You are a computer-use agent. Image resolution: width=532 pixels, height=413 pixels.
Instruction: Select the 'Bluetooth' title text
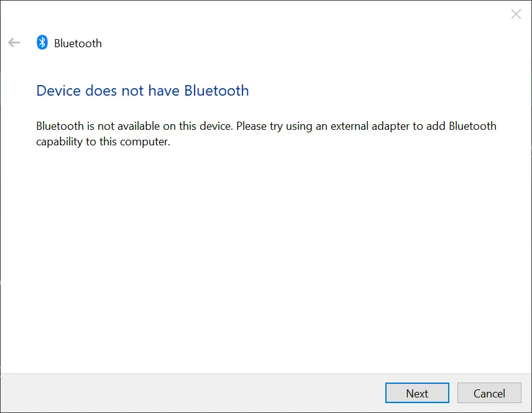(x=78, y=43)
